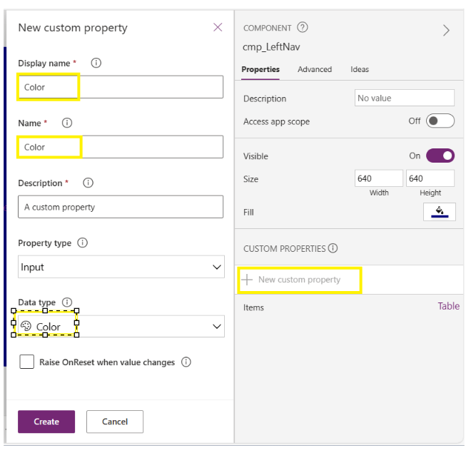Collapse the component pane with chevron arrow
The width and height of the screenshot is (476, 458).
click(x=446, y=31)
